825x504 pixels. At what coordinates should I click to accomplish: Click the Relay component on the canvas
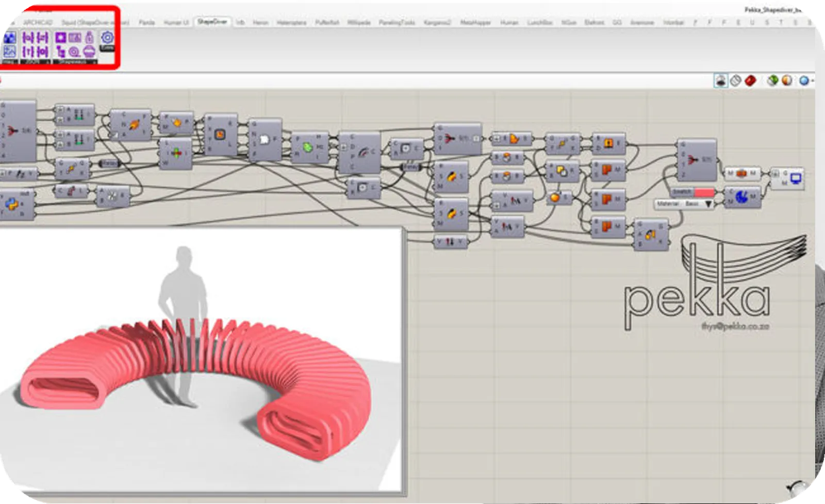tap(410, 166)
